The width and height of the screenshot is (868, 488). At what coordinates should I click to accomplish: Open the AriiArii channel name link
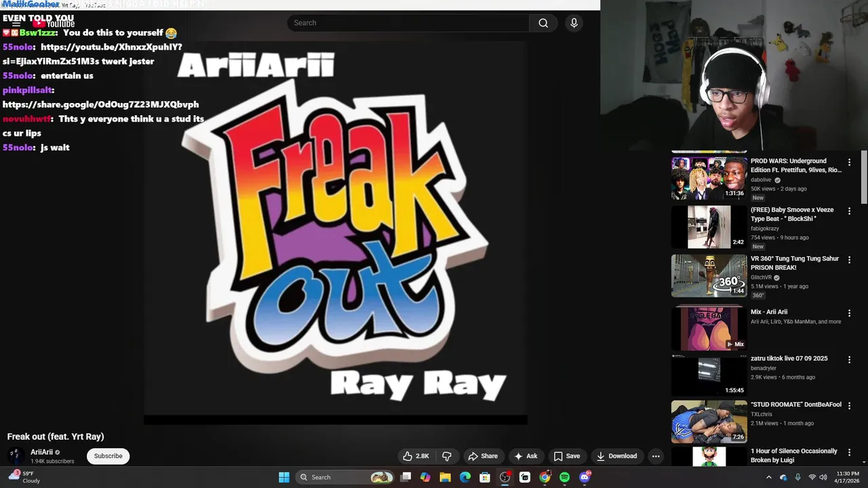[x=41, y=452]
